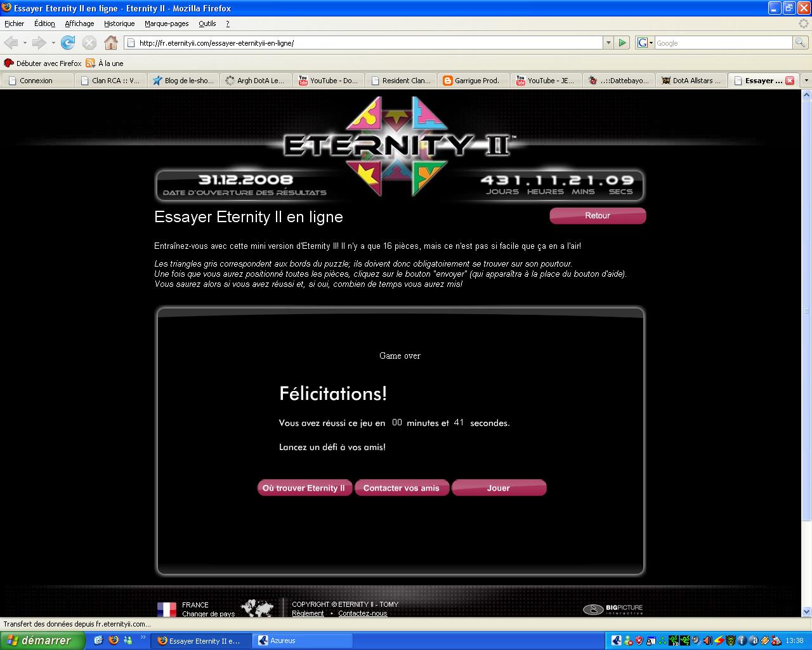The width and height of the screenshot is (812, 650).
Task: Open the Édition menu
Action: (x=44, y=23)
